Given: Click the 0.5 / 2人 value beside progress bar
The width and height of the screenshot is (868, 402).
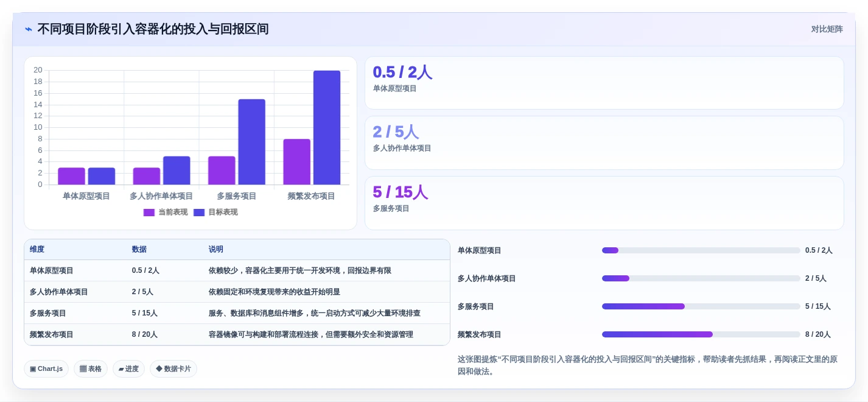Looking at the screenshot, I should (819, 250).
